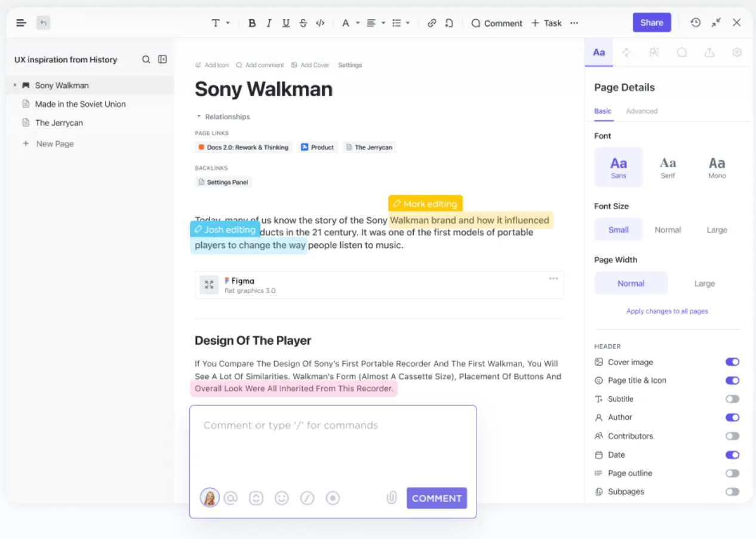Collapse the document with arrows icon
The image size is (756, 539).
pos(716,23)
